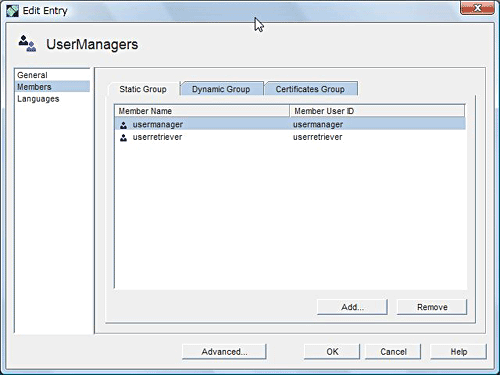The width and height of the screenshot is (500, 375).
Task: Remove the selected member
Action: pyautogui.click(x=432, y=307)
